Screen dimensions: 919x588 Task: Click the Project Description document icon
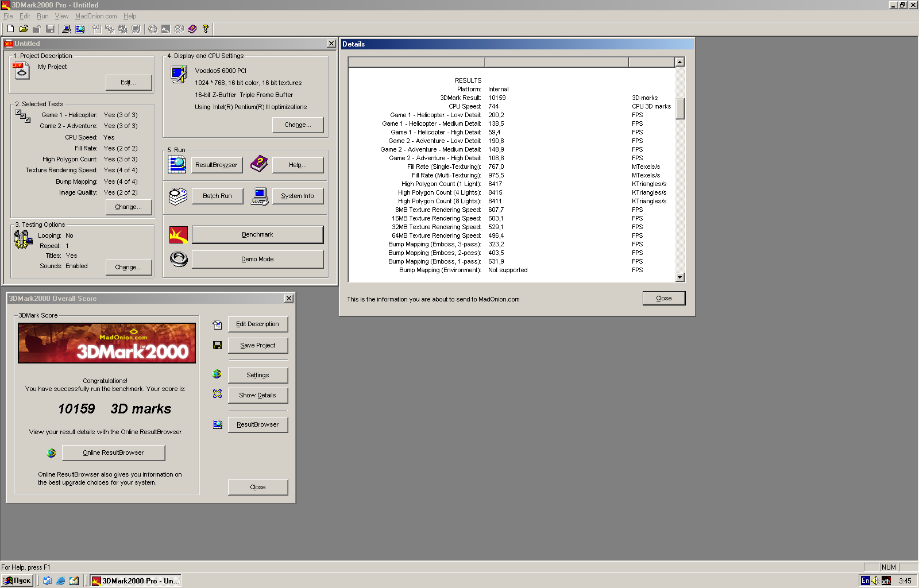tap(21, 71)
